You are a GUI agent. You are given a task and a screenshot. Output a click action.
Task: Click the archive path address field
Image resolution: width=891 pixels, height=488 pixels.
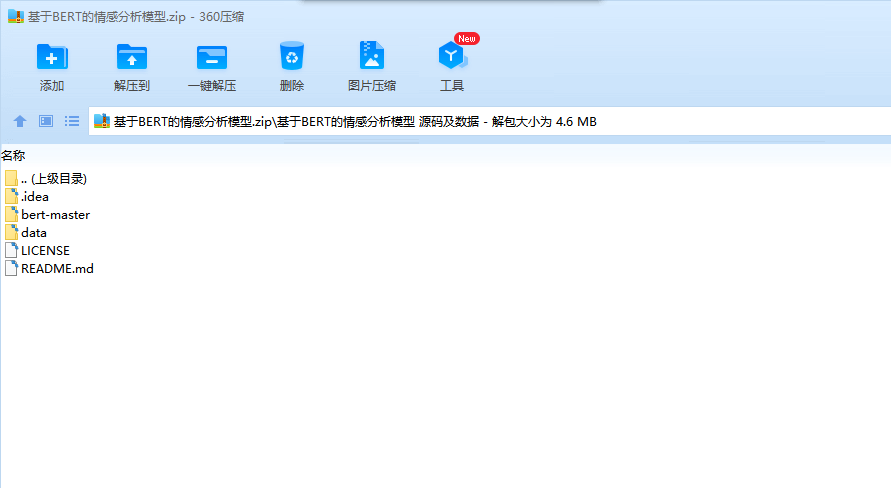(490, 121)
